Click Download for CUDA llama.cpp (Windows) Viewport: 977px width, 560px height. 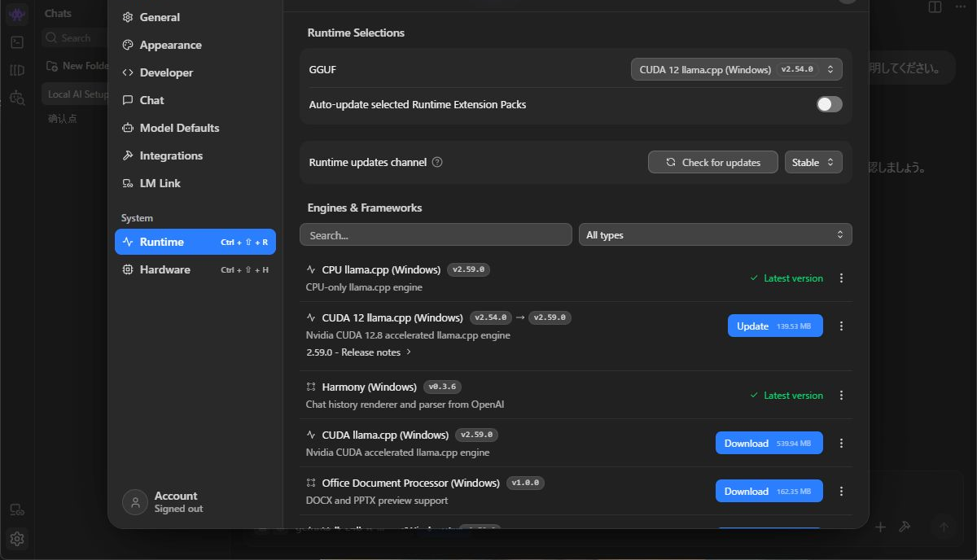coord(769,443)
